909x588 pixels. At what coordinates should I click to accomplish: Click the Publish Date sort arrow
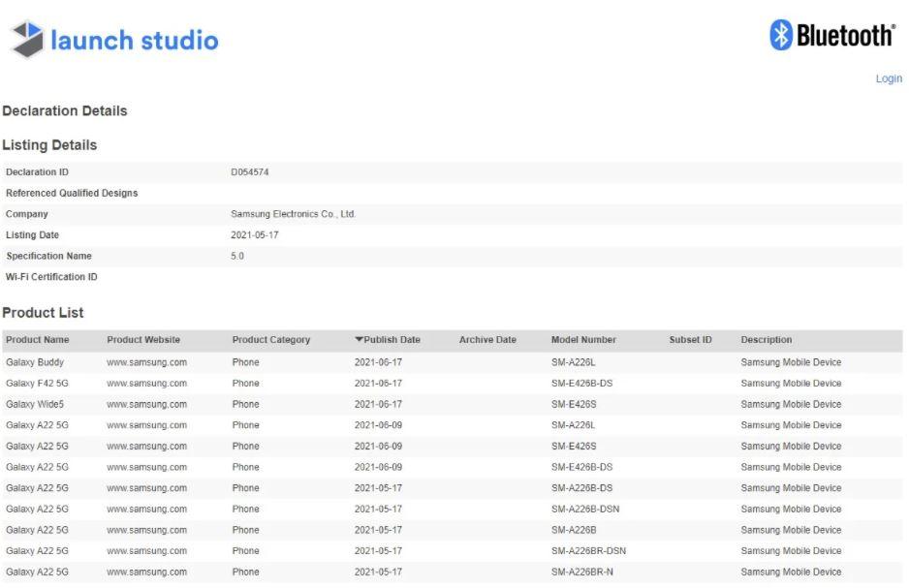point(359,339)
